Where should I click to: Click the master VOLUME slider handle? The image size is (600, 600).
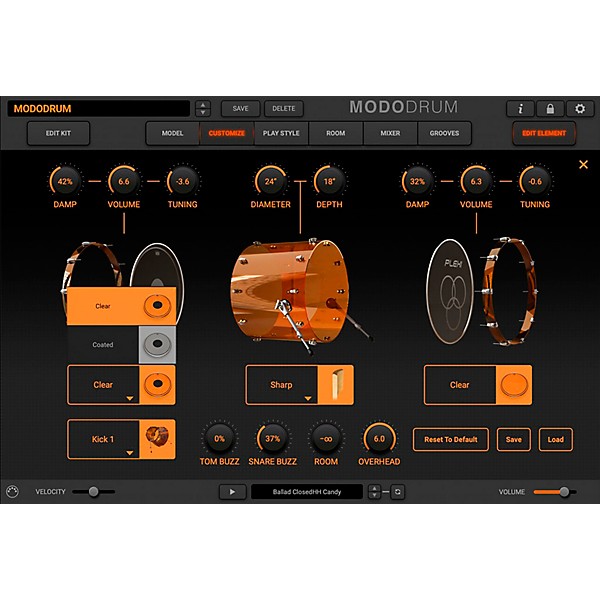(x=564, y=492)
